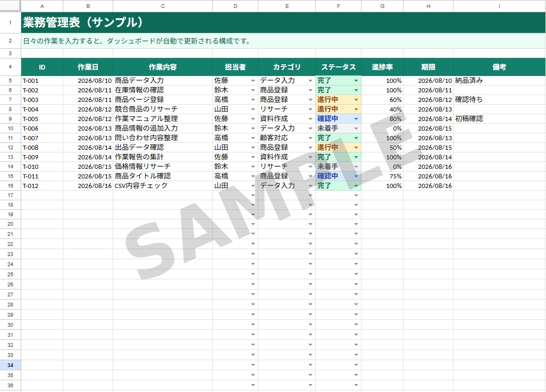546x392 pixels.
Task: Open the 完了 status dropdown for T-012
Action: 356,186
